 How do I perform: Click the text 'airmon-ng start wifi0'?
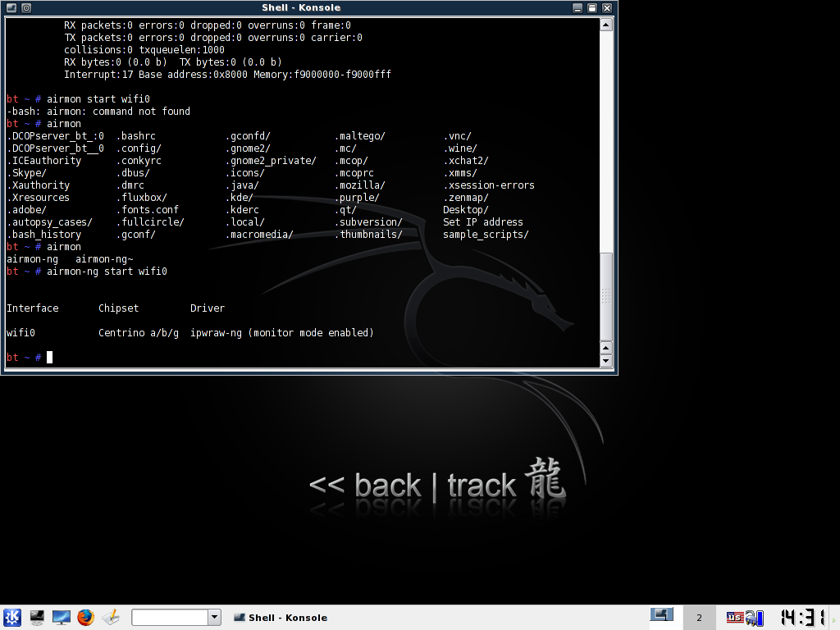pyautogui.click(x=107, y=271)
